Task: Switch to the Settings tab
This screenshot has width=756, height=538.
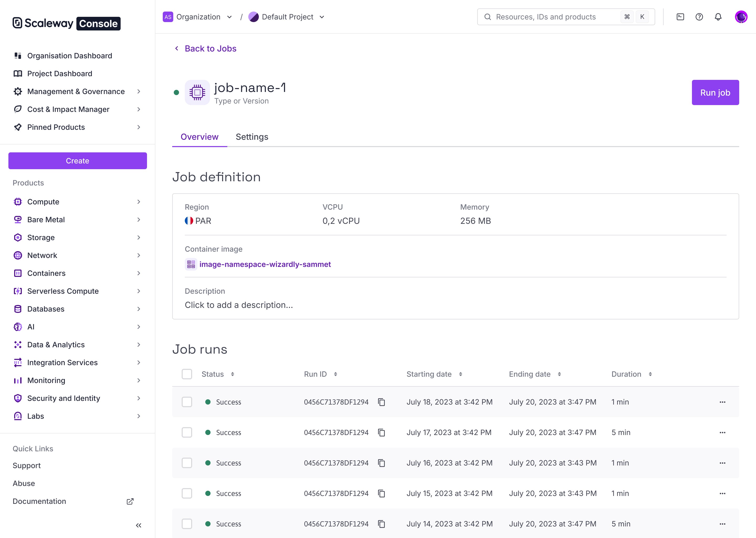Action: tap(251, 137)
